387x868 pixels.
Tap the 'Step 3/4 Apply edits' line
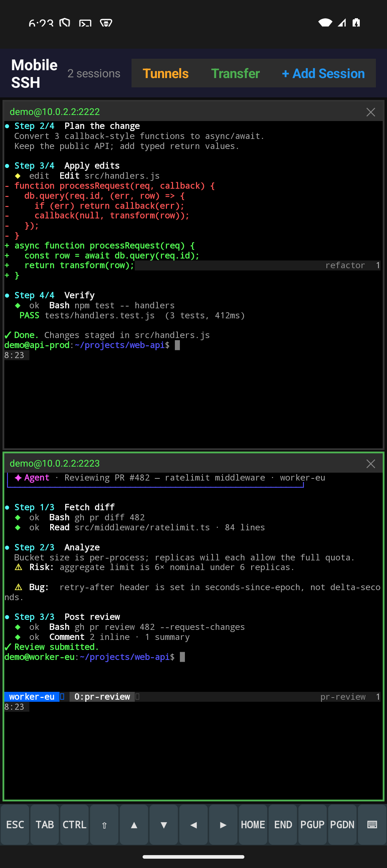(x=63, y=166)
